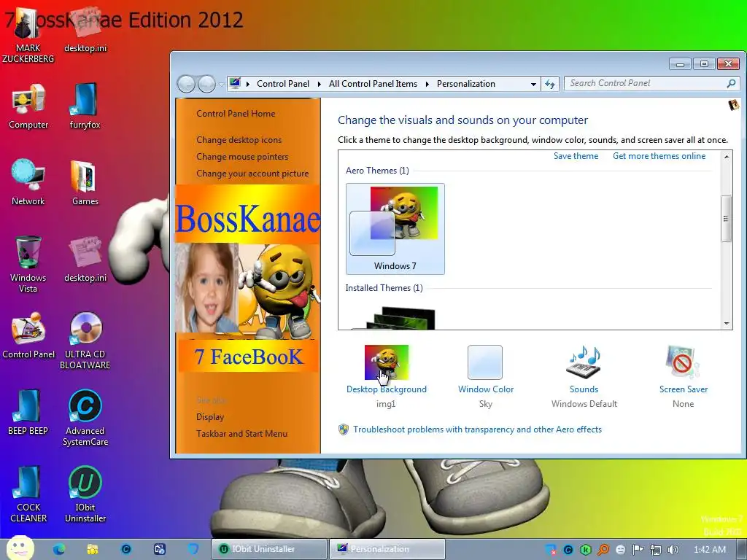Viewport: 747px width, 560px height.
Task: Open the Sounds settings icon
Action: [584, 362]
